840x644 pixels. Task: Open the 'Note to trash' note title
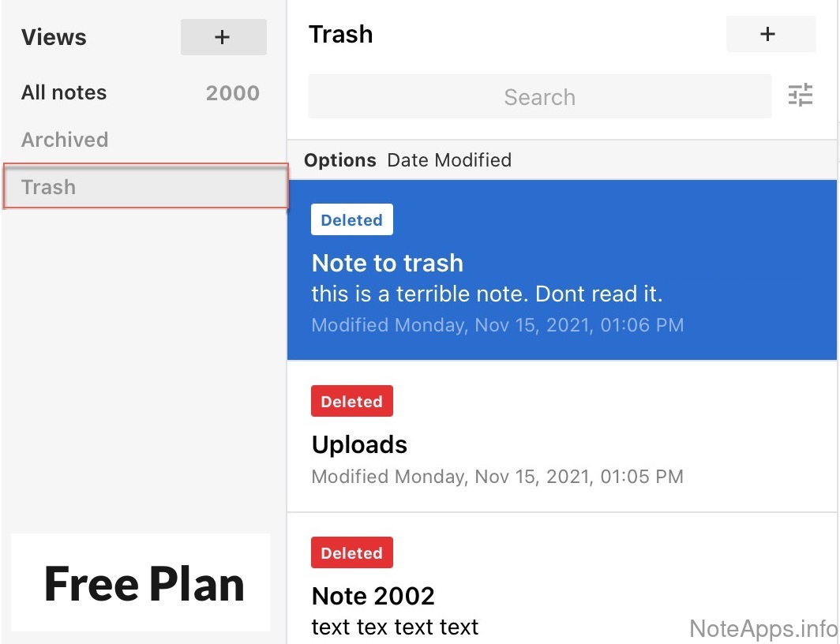click(x=387, y=263)
